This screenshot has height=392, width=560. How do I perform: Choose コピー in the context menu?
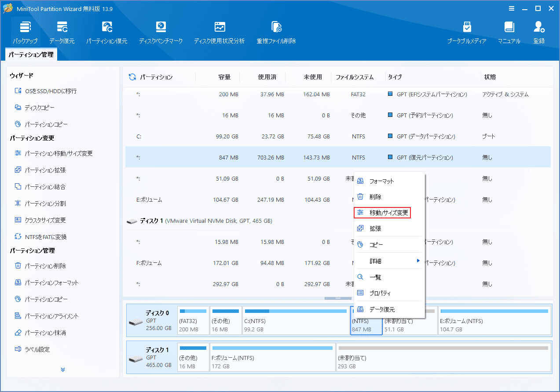pos(389,244)
